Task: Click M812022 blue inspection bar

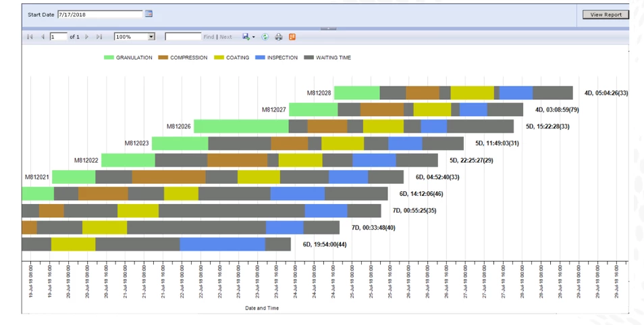Action: pos(374,160)
